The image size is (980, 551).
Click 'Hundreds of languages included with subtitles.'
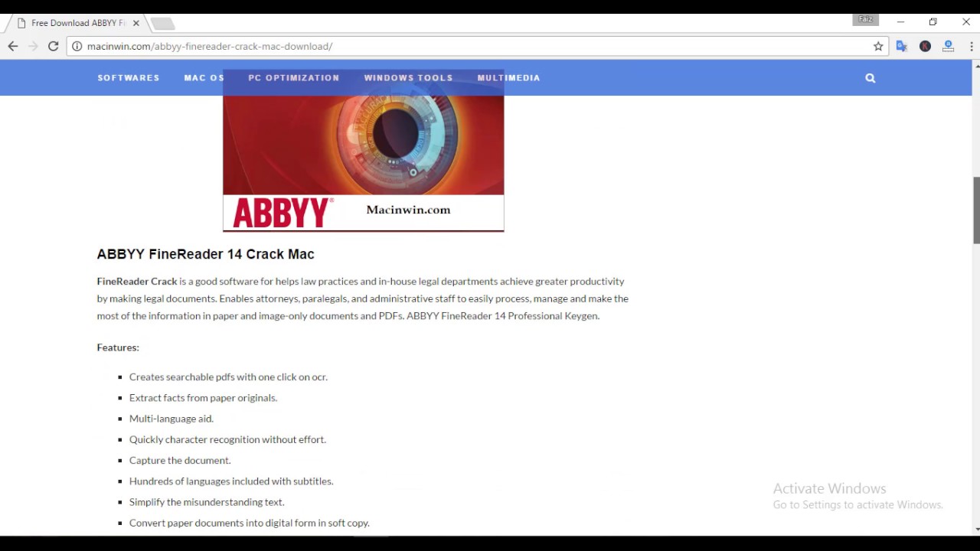[231, 481]
